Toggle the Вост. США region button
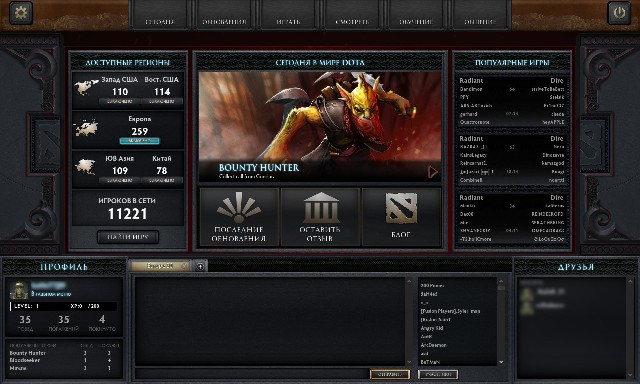The height and width of the screenshot is (384, 640). pyautogui.click(x=162, y=101)
